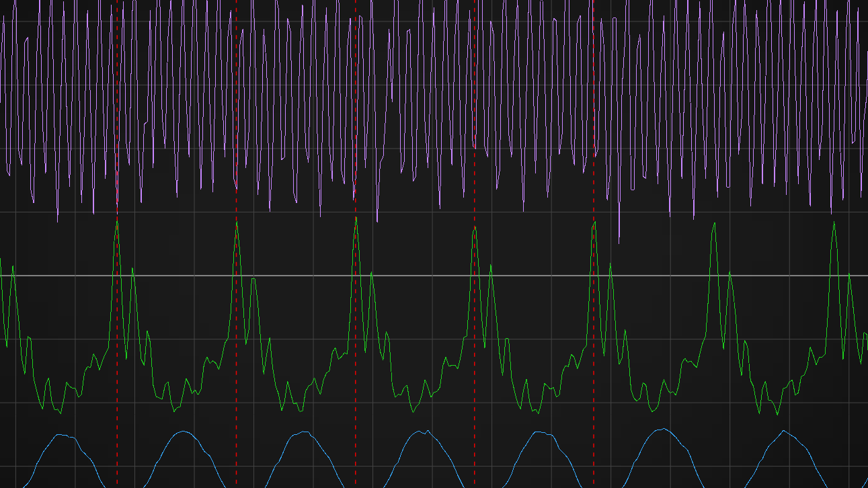Click the sixth tall green peak, without marker
Viewport: 868px width, 488px height.
click(713, 225)
